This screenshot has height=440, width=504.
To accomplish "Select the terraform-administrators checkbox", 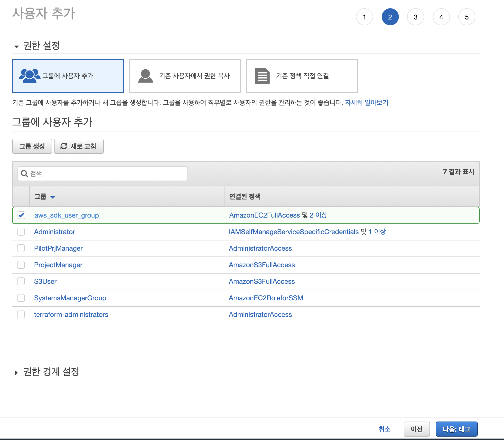I will [21, 314].
